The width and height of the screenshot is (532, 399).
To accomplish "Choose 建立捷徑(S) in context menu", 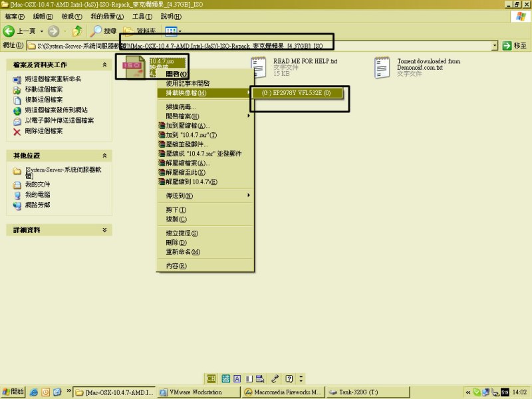I will (205, 233).
